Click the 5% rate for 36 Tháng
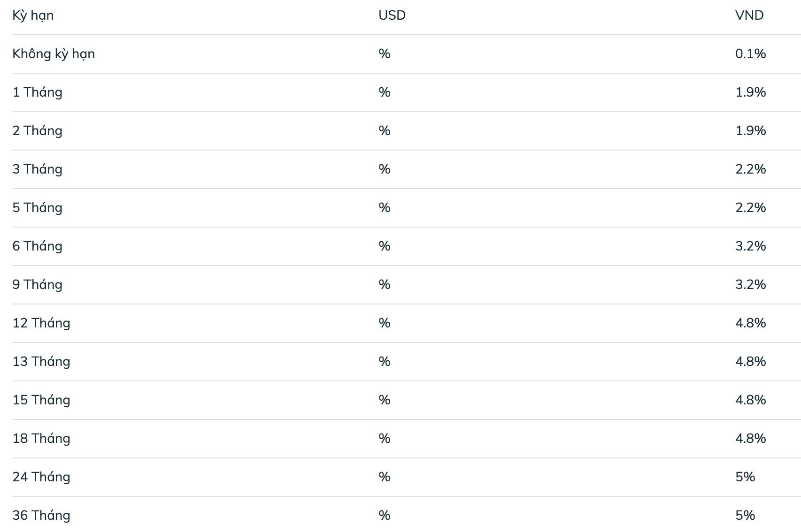 pyautogui.click(x=745, y=516)
